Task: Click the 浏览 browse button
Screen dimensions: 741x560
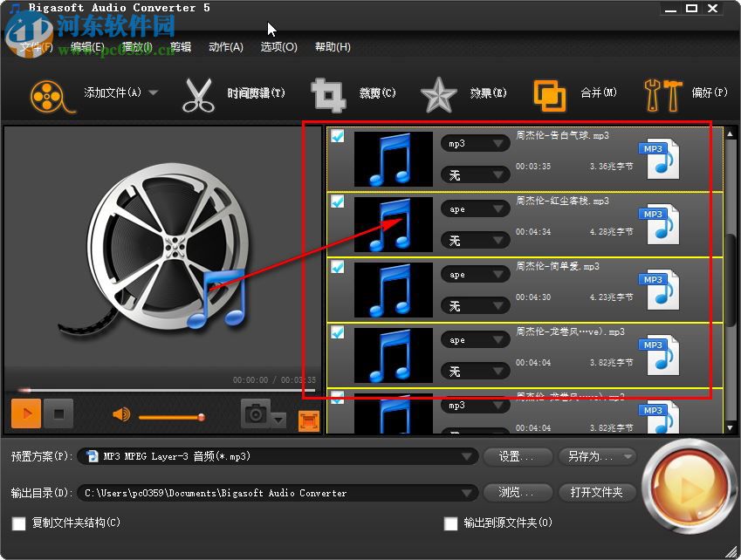Action: (x=517, y=492)
